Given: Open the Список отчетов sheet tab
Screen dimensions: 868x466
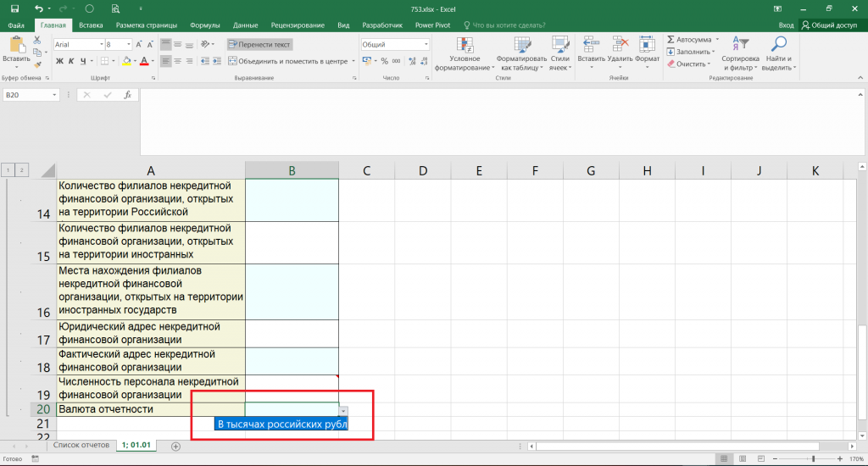Looking at the screenshot, I should pyautogui.click(x=81, y=445).
